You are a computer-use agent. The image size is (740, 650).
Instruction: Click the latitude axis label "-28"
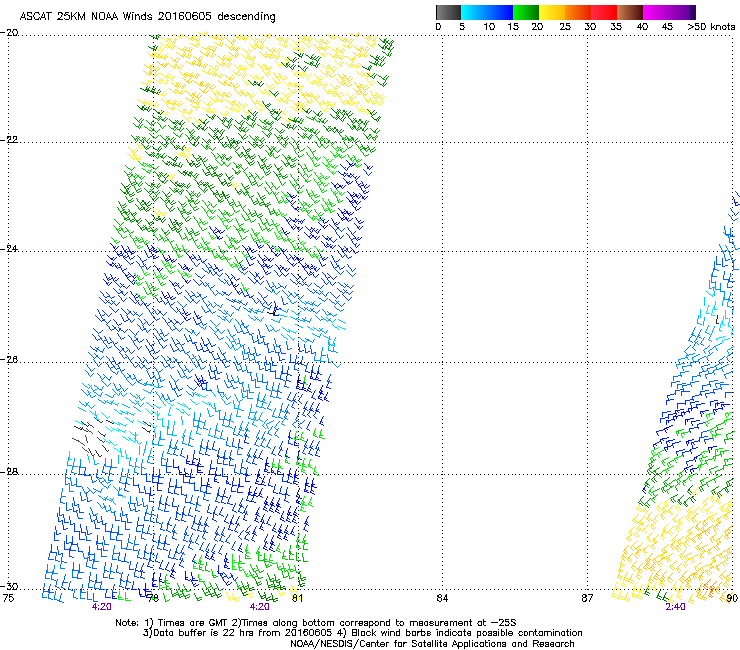[9, 472]
